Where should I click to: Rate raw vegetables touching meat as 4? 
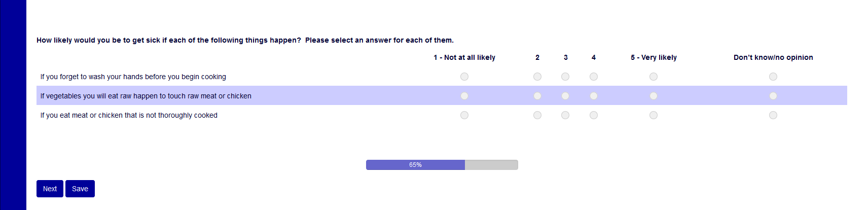coord(594,96)
